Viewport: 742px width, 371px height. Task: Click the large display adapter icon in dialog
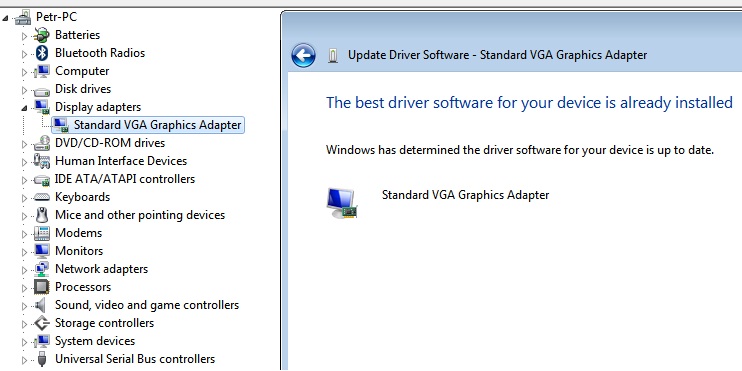[342, 203]
